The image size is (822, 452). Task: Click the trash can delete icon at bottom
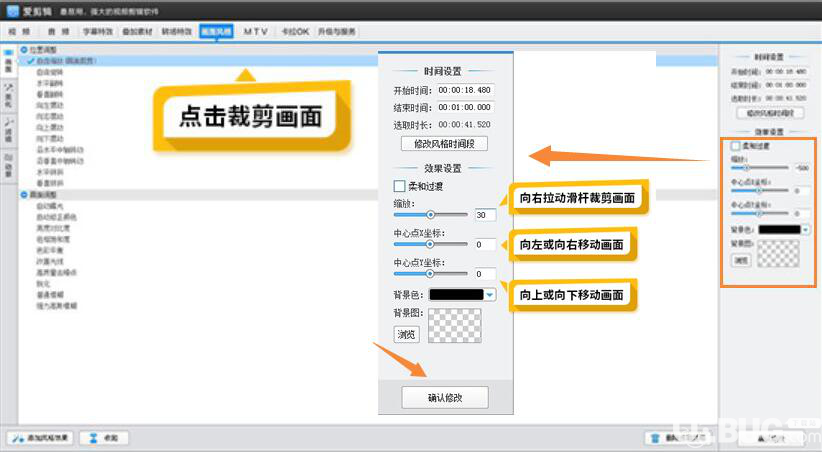[x=655, y=438]
